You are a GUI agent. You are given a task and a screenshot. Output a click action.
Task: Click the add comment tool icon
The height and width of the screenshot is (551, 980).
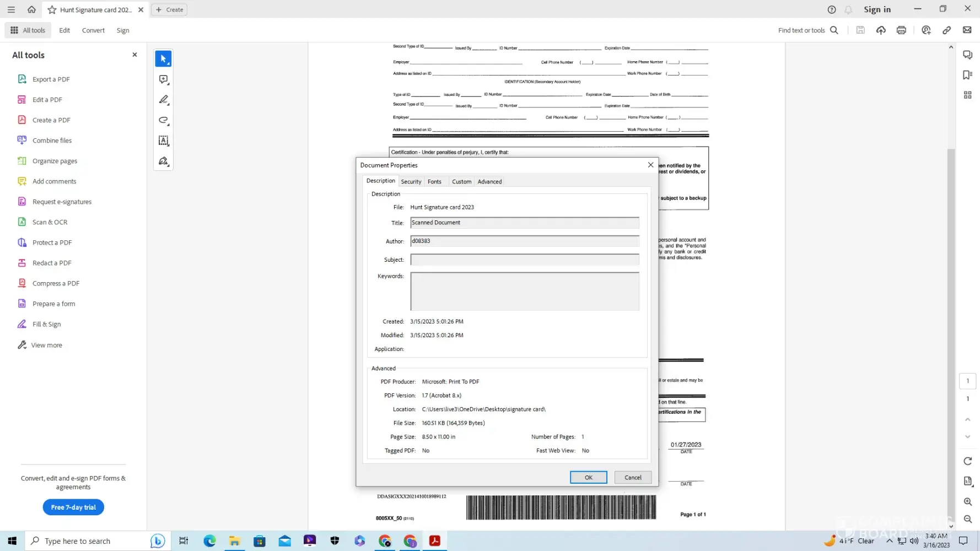tap(163, 79)
